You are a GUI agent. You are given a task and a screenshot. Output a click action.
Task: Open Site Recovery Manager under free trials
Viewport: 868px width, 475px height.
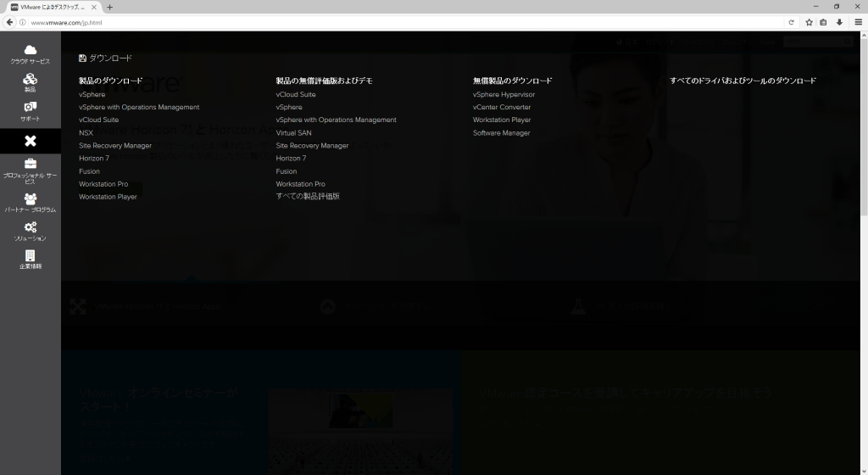312,146
